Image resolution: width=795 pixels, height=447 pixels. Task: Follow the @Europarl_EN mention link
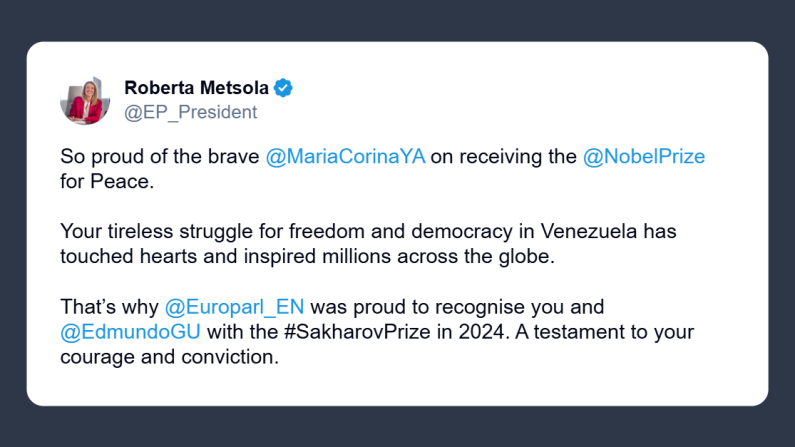[x=234, y=306]
